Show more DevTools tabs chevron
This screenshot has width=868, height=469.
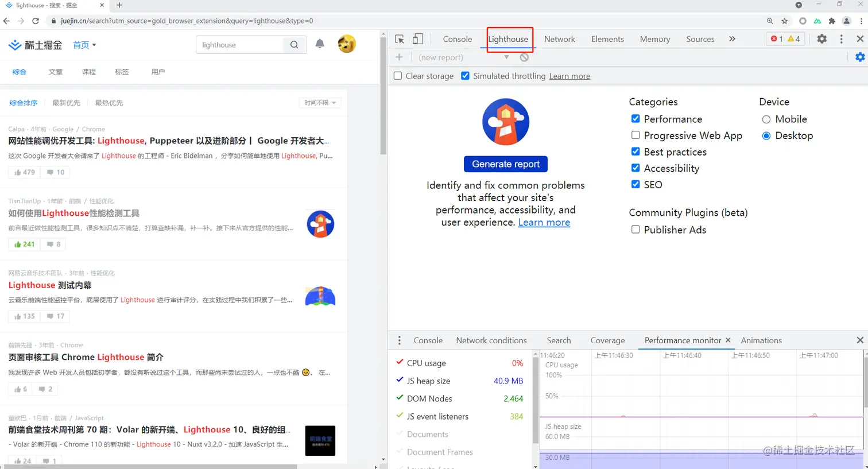[732, 39]
